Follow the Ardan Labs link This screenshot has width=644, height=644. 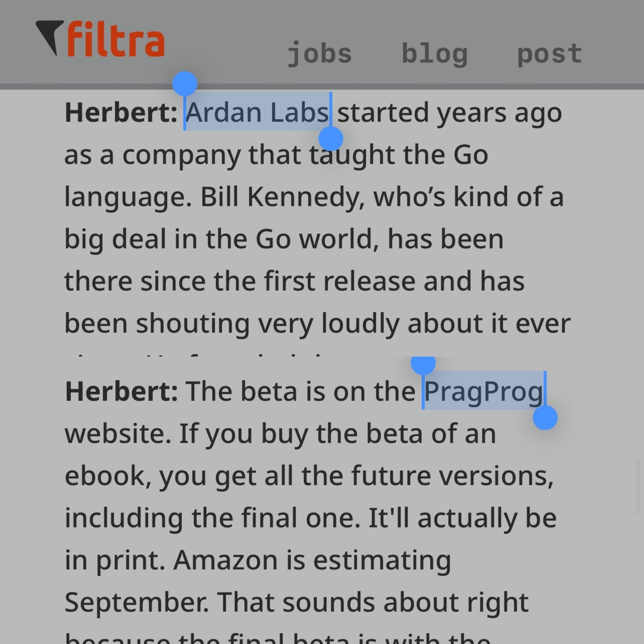pyautogui.click(x=257, y=112)
